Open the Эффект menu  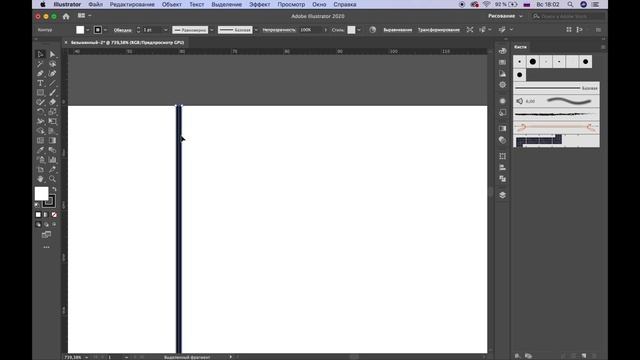point(260,4)
